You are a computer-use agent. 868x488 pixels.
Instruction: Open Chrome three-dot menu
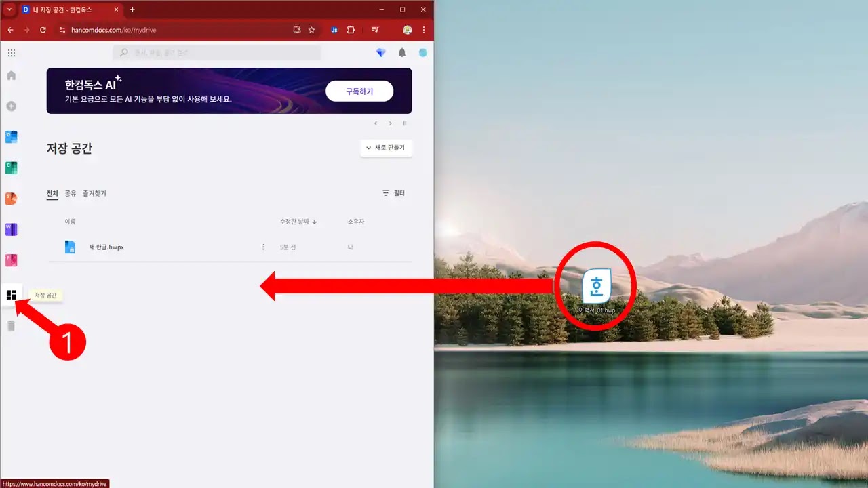click(424, 30)
